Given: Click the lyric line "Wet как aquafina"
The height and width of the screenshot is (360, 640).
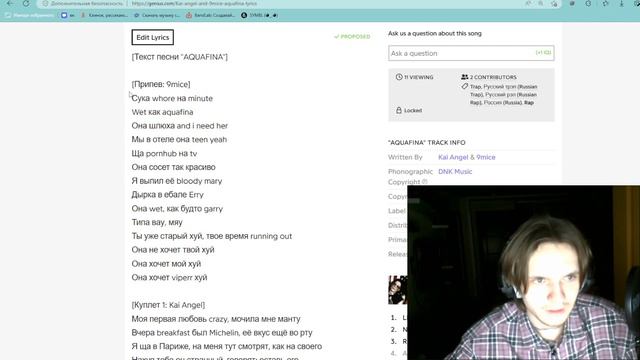Looking at the screenshot, I should (162, 112).
